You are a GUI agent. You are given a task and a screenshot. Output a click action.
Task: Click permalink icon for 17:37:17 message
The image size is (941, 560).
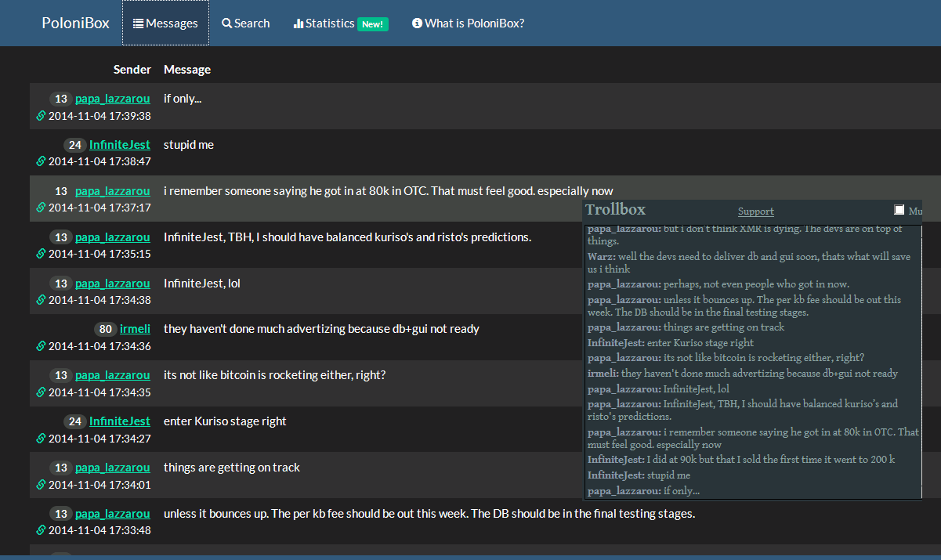tap(42, 208)
